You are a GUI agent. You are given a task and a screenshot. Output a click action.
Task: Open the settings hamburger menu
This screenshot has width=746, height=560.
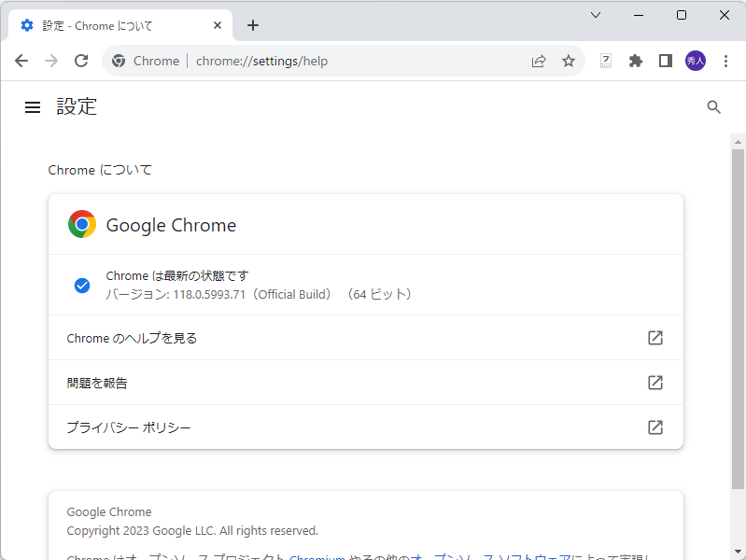33,107
